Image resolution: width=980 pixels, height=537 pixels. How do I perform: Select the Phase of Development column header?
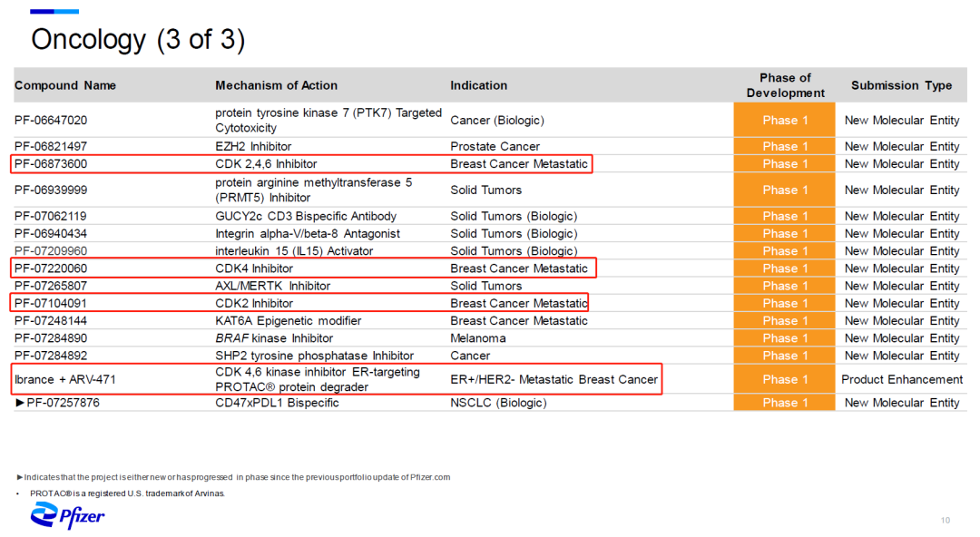[x=785, y=85]
